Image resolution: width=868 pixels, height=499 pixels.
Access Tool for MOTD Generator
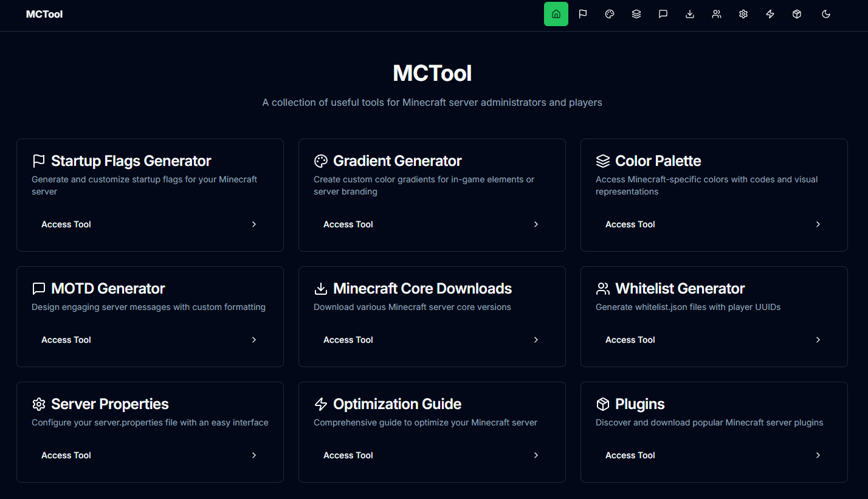tap(150, 340)
